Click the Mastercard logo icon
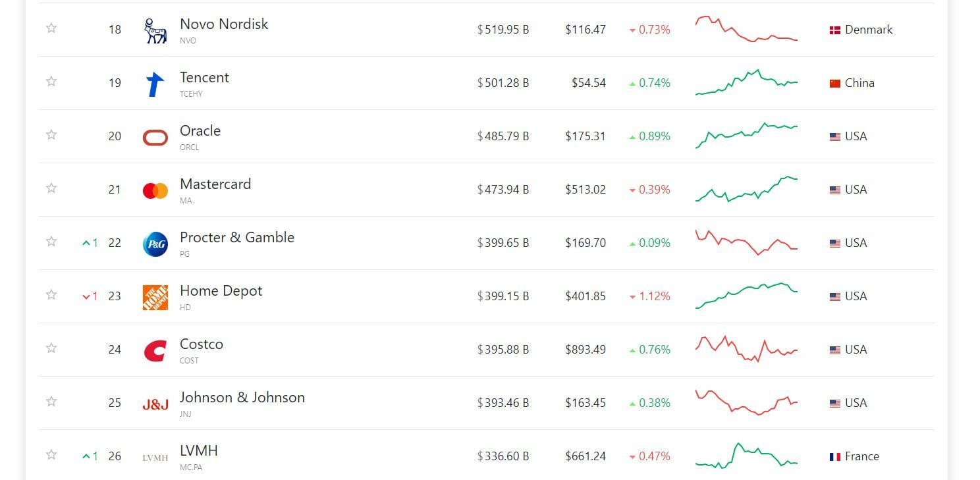This screenshot has height=480, width=980. 155,190
